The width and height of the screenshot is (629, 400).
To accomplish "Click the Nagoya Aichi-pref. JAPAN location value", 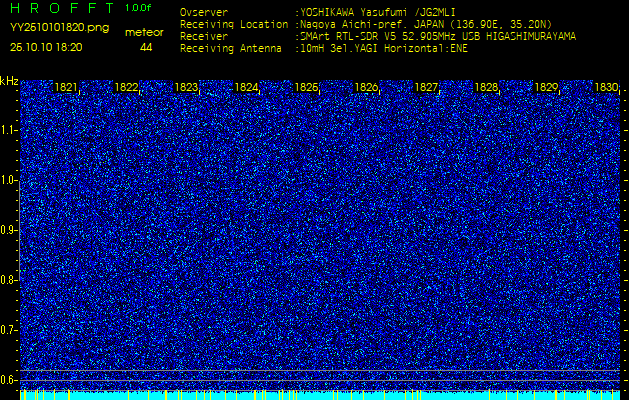I will (x=424, y=24).
